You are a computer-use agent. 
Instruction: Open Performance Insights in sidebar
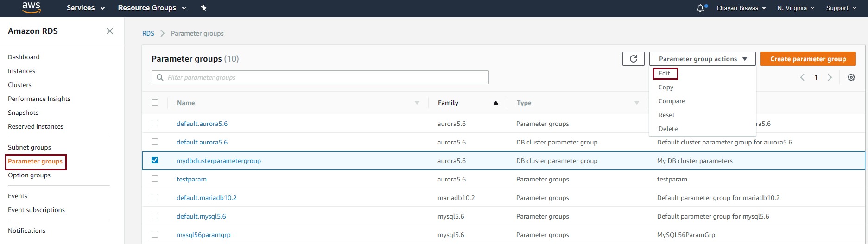pos(39,99)
